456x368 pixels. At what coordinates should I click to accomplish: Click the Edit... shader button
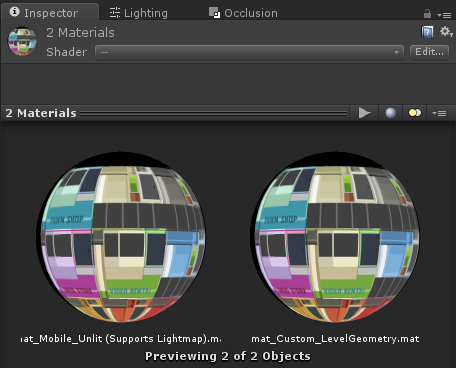[429, 52]
